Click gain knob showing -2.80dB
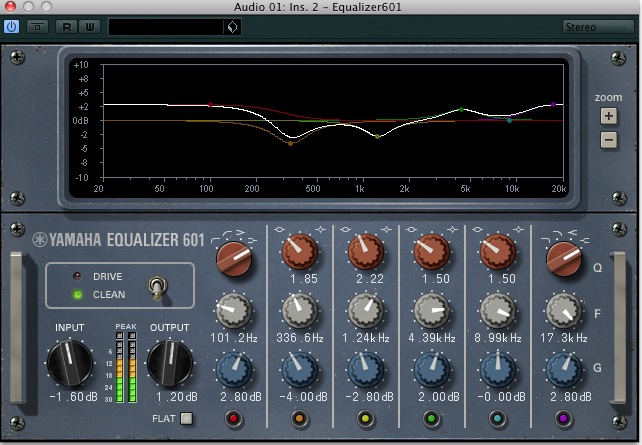 click(x=366, y=370)
